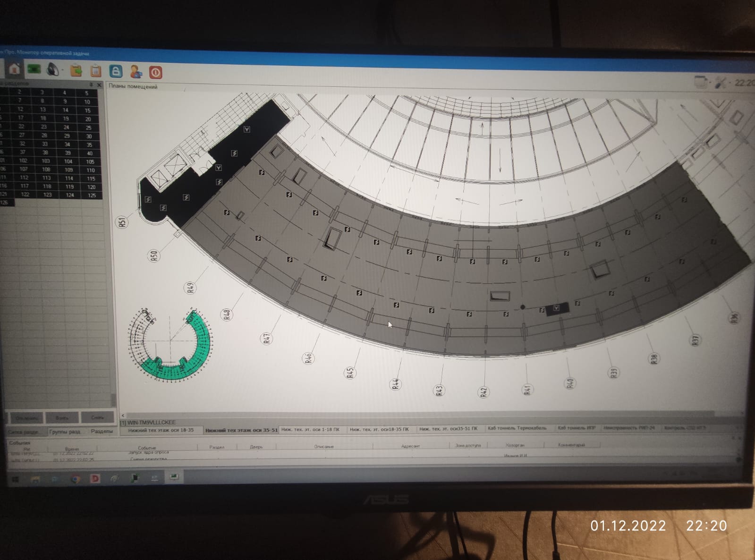Open tab Ниж. тех. эт. оси35-51 ПК
The height and width of the screenshot is (560, 755).
pos(449,429)
